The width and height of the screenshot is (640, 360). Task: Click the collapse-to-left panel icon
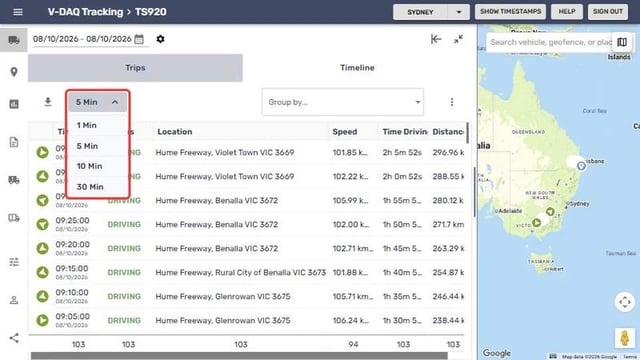[x=436, y=39]
